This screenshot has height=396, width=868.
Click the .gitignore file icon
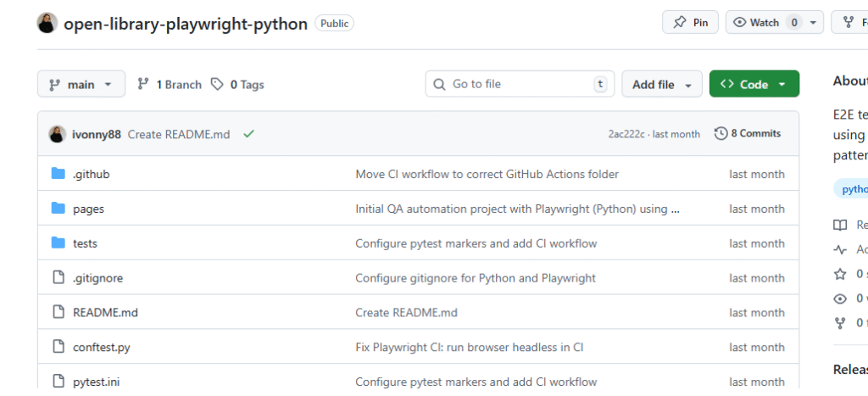[58, 277]
